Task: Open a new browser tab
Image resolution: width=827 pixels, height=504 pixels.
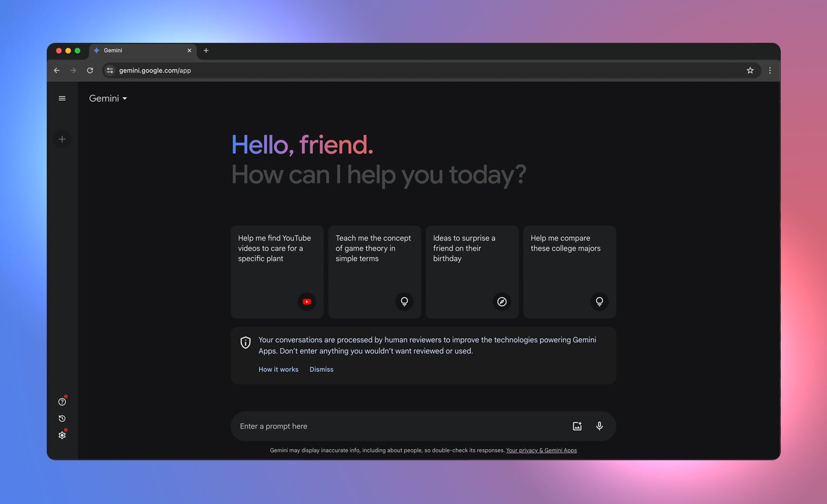Action: point(206,51)
